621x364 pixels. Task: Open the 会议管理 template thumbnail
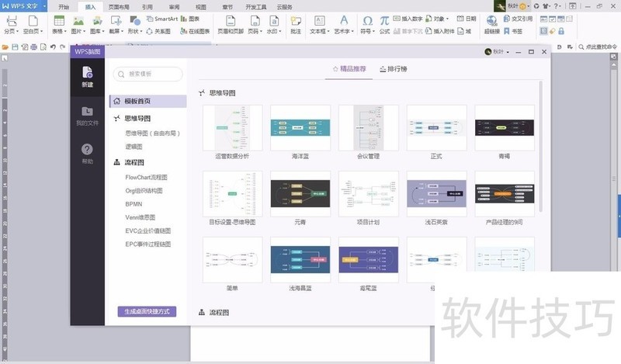coord(368,128)
